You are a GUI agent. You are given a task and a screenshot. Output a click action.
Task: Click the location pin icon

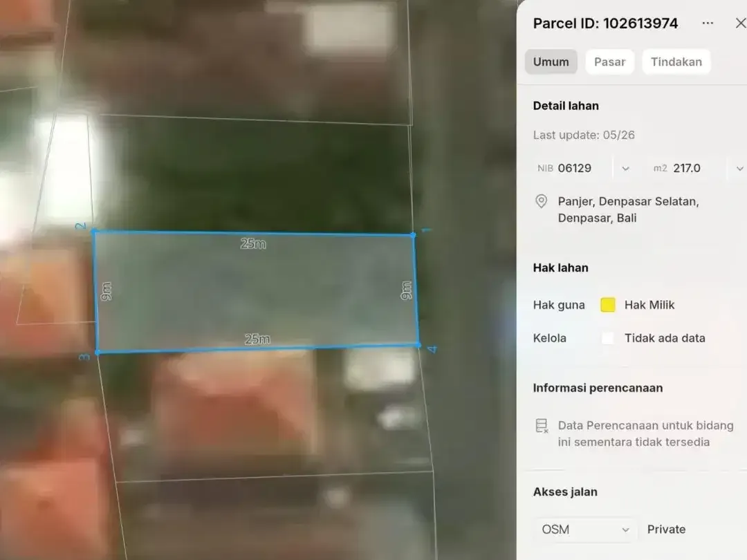pyautogui.click(x=541, y=201)
